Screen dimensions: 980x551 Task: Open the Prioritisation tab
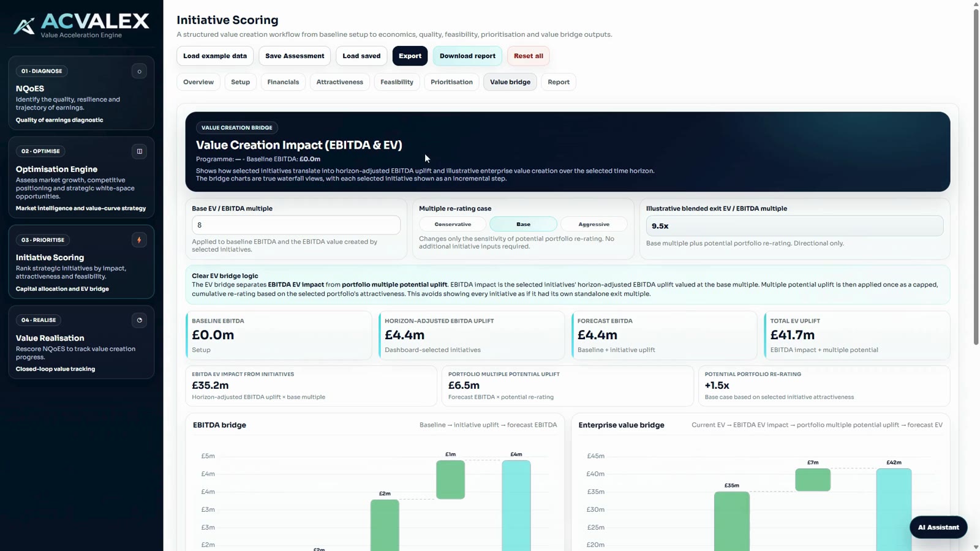pos(451,82)
